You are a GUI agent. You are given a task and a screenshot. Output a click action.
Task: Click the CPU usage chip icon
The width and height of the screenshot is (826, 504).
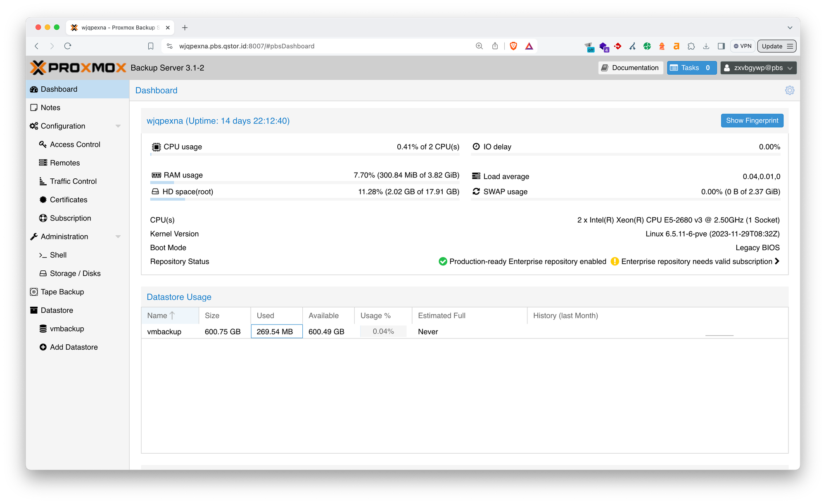[x=156, y=147]
